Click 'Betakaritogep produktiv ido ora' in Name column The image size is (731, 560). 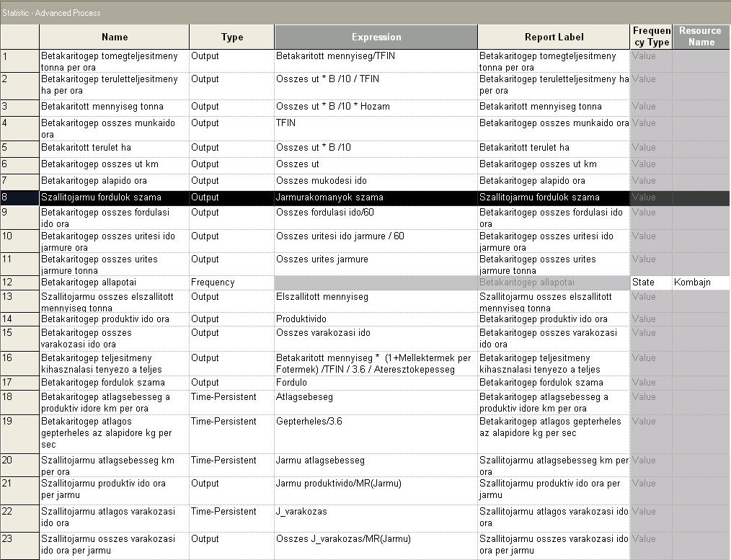114,319
